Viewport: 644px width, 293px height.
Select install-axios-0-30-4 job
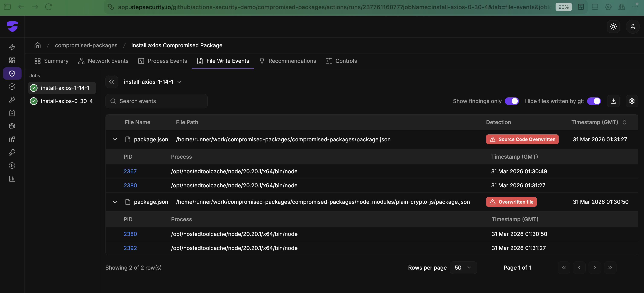point(66,101)
